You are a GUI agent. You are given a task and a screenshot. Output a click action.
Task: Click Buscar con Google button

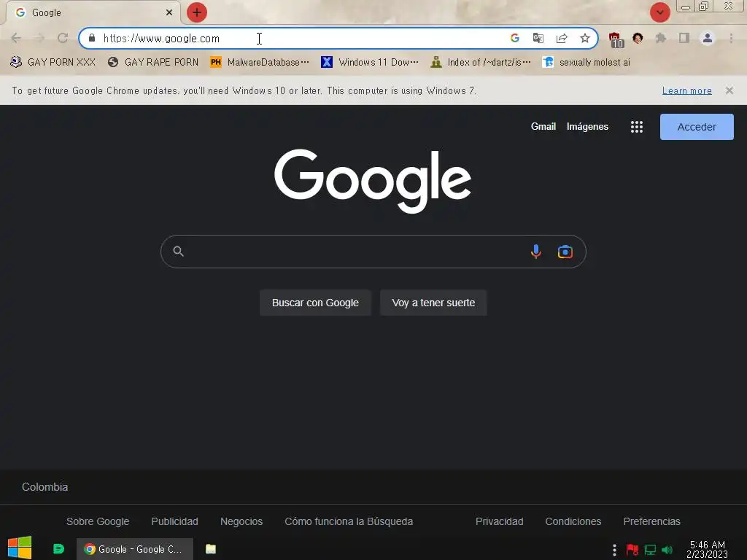pos(315,303)
